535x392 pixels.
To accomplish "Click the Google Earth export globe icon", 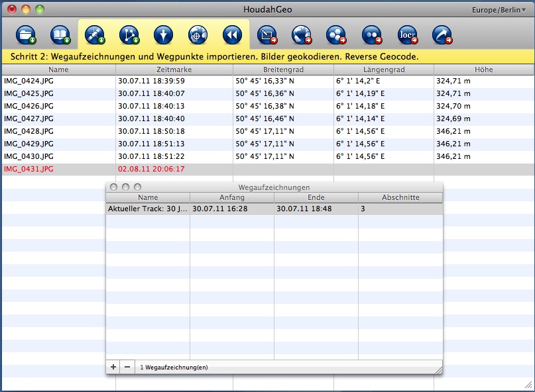I will (x=302, y=35).
